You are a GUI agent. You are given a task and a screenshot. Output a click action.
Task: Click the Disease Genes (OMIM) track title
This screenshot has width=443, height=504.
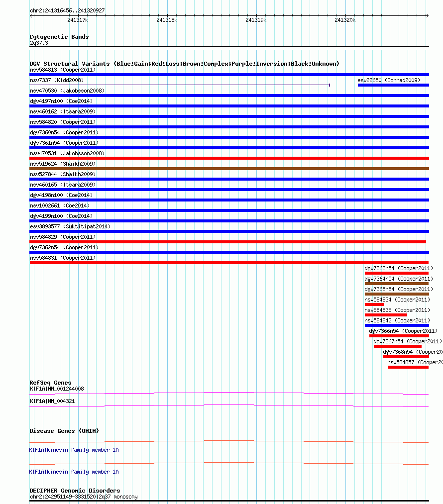pos(64,431)
